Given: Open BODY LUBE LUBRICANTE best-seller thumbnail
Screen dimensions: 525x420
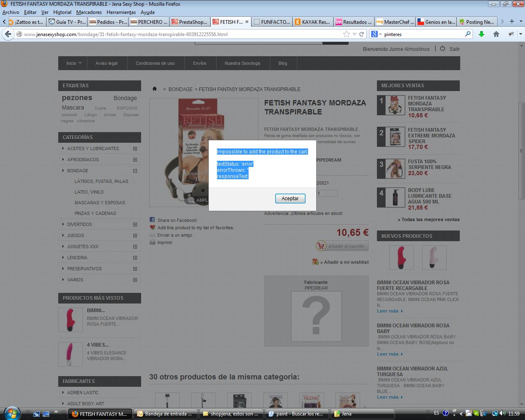Looking at the screenshot, I should tap(395, 197).
